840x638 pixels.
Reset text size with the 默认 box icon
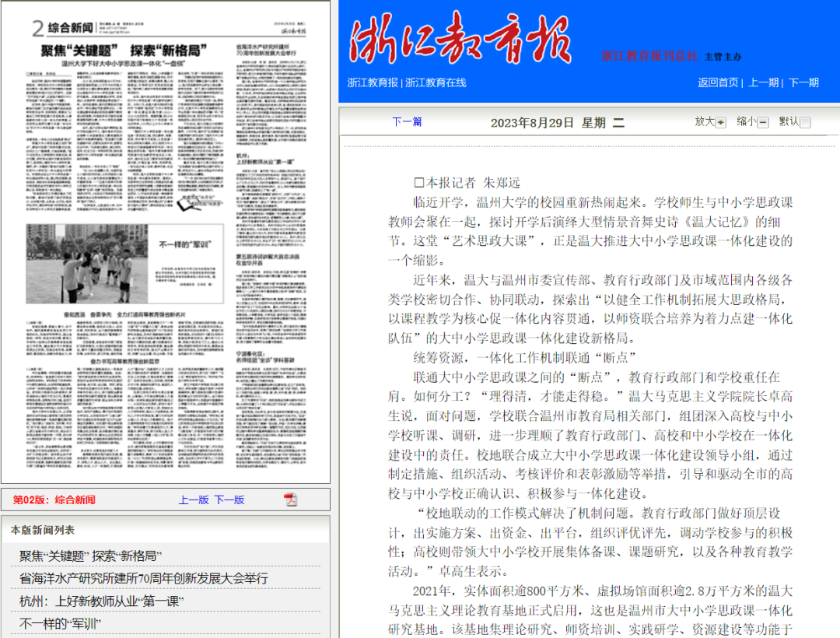coord(804,122)
